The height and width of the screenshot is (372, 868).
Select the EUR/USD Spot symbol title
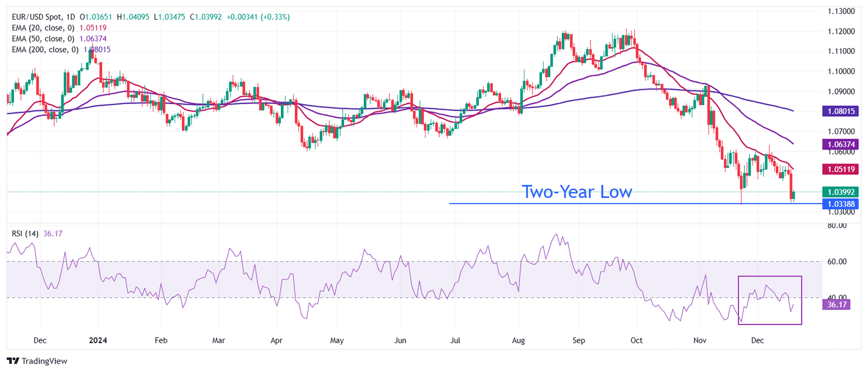pos(35,18)
